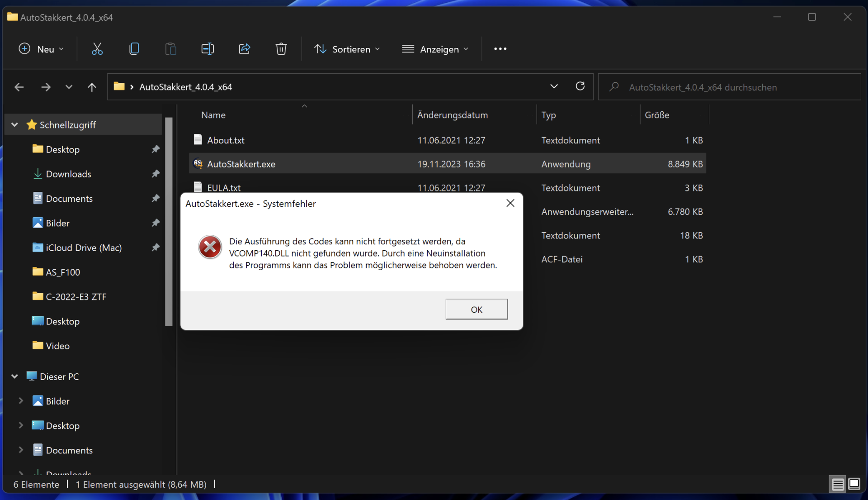Click the Cut scissors icon
868x500 pixels.
(97, 49)
